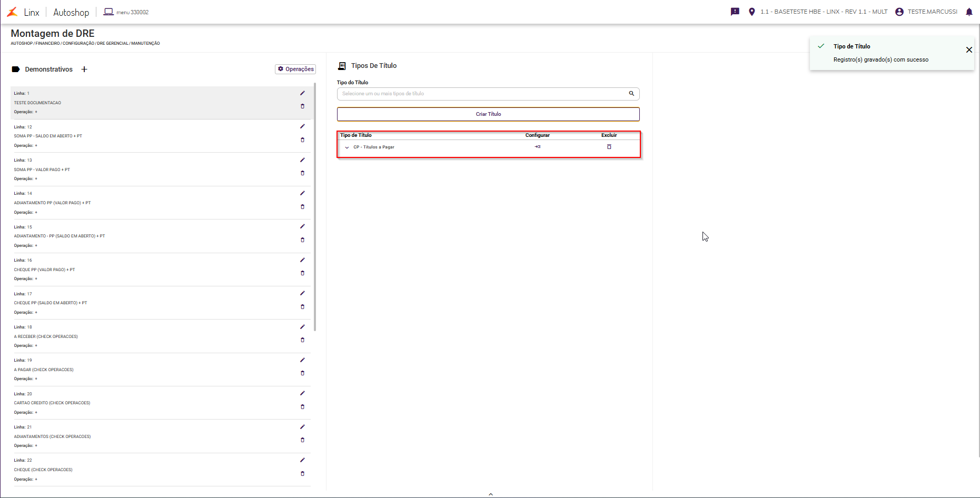Screen dimensions: 980x498
Task: Click the Criar Título button
Action: (488, 114)
